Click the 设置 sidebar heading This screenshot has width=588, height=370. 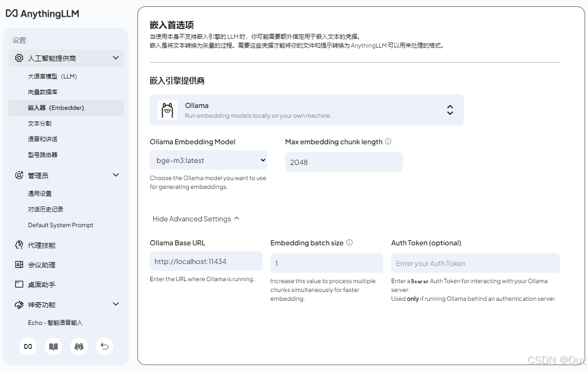coord(19,40)
